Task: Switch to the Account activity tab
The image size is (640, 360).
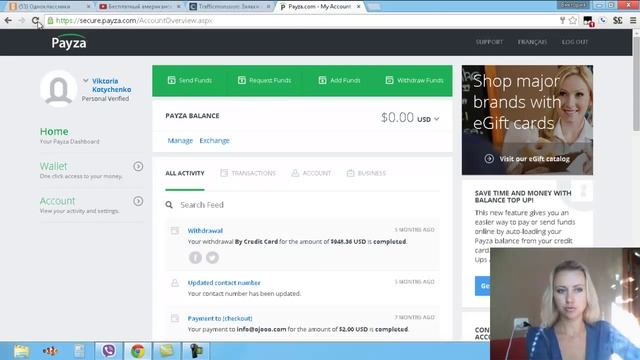Action: coord(311,173)
